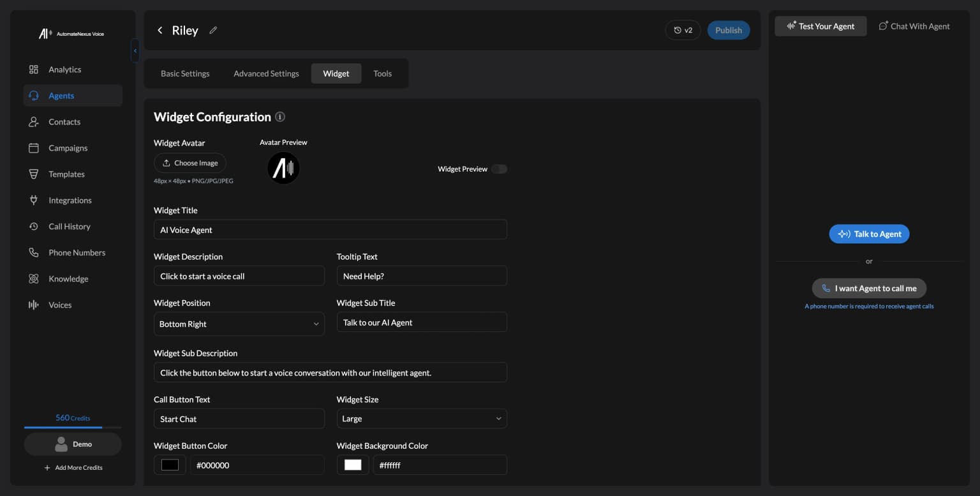Open Analytics from the sidebar
Viewport: 980px width, 496px height.
click(73, 70)
